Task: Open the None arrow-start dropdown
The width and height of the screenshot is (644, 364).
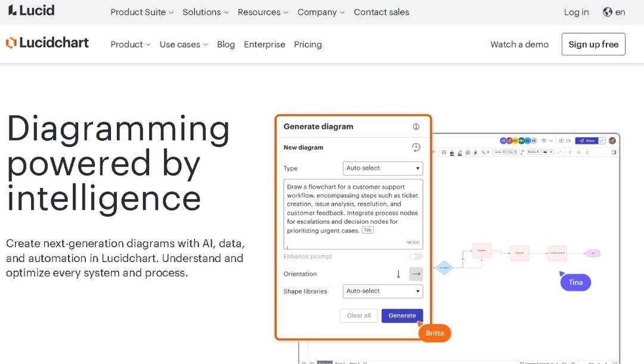Action: tap(534, 152)
